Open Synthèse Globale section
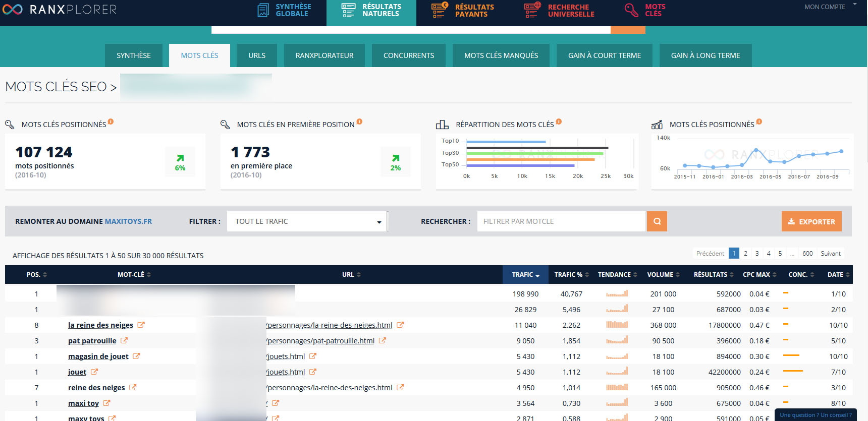This screenshot has width=868, height=421. point(284,10)
